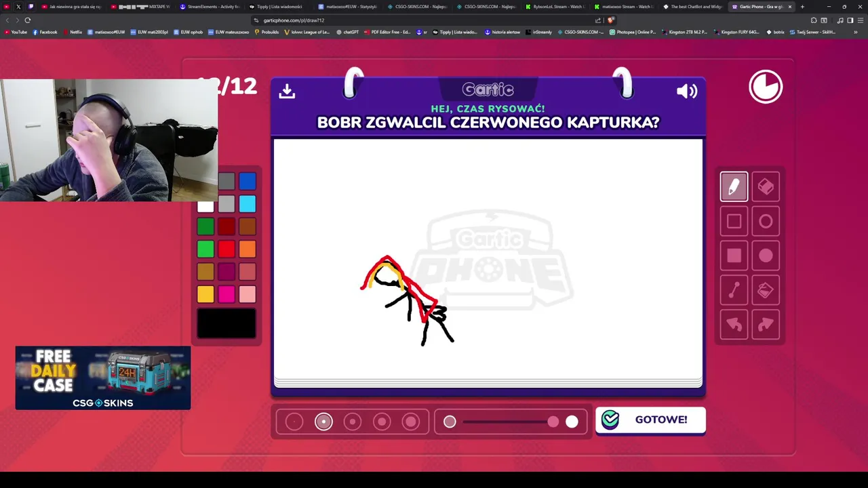Open the Brave hamburger main menu

pos(861,20)
